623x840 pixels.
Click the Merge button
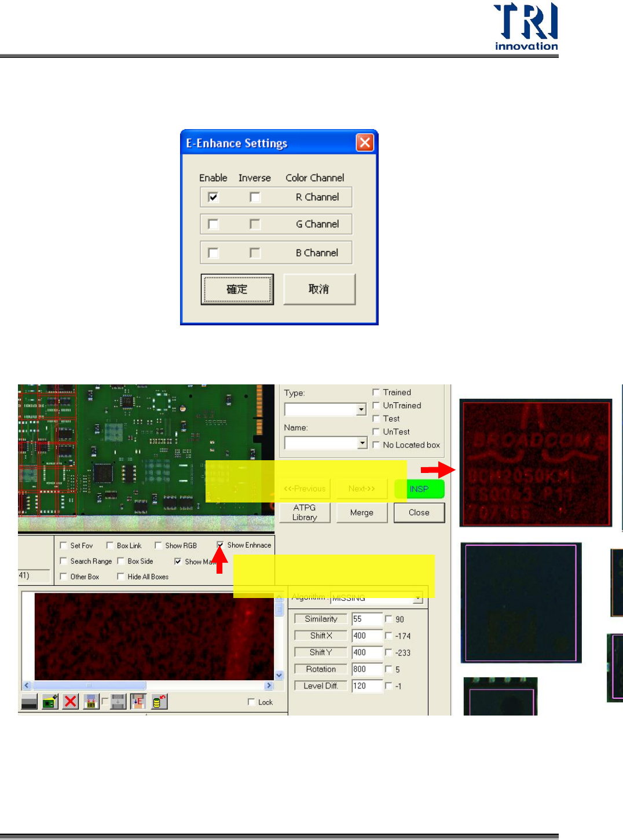[x=362, y=512]
